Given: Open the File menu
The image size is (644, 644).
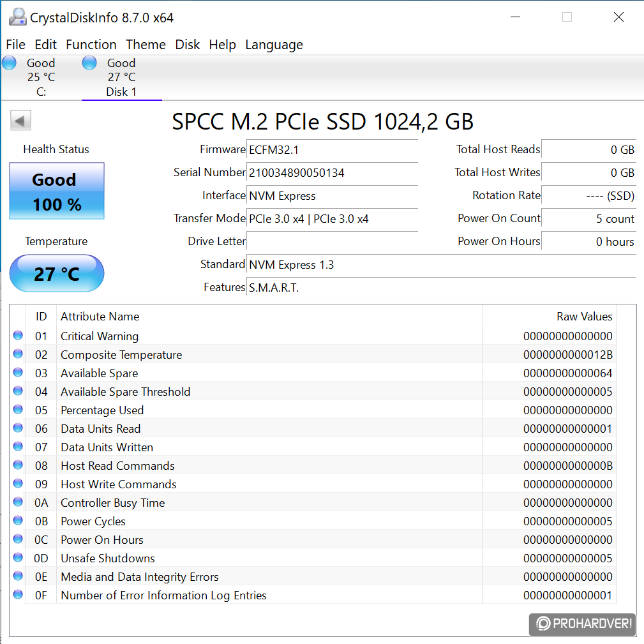Looking at the screenshot, I should click(x=15, y=44).
